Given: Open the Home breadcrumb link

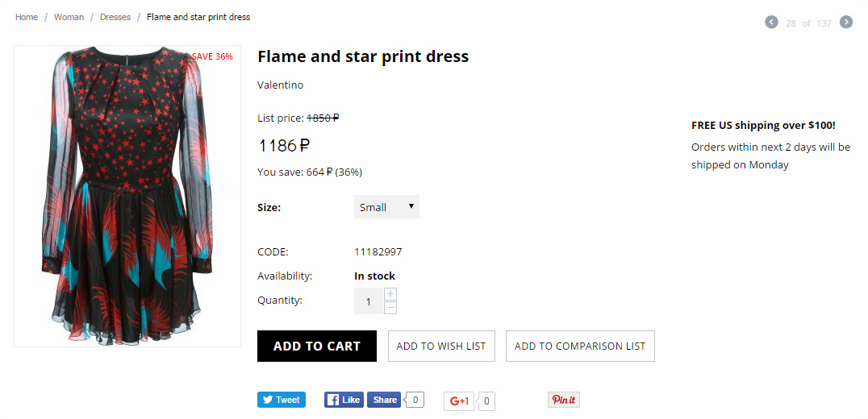Looking at the screenshot, I should 27,17.
